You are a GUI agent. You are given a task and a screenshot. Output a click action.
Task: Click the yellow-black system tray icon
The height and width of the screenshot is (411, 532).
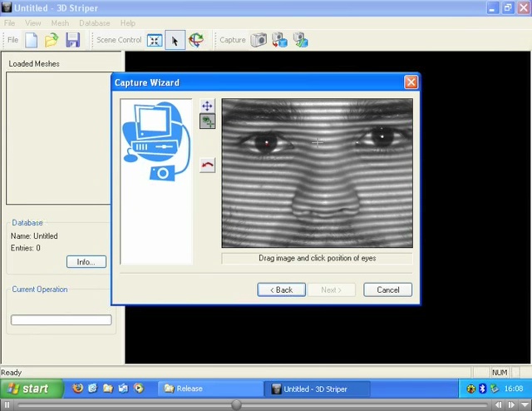coord(471,389)
